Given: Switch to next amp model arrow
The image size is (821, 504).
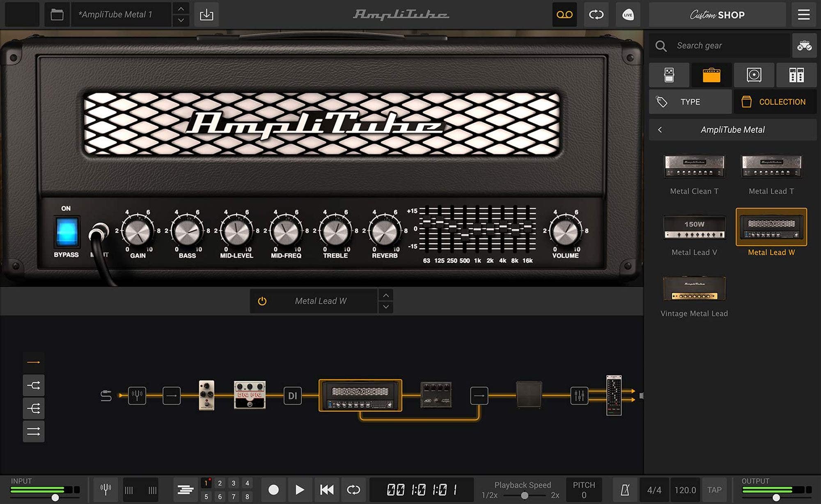Looking at the screenshot, I should pos(386,307).
